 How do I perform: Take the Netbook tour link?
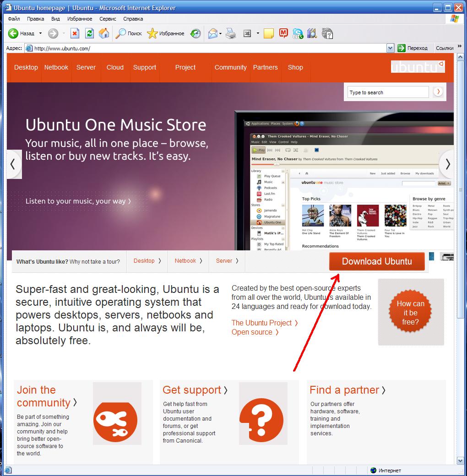tap(188, 261)
